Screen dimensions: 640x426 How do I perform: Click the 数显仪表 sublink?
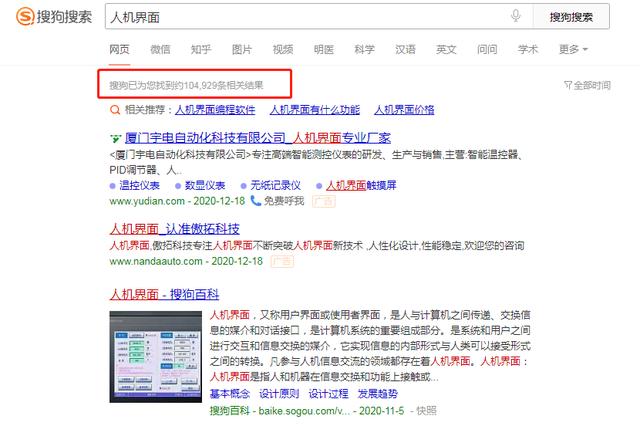click(205, 186)
